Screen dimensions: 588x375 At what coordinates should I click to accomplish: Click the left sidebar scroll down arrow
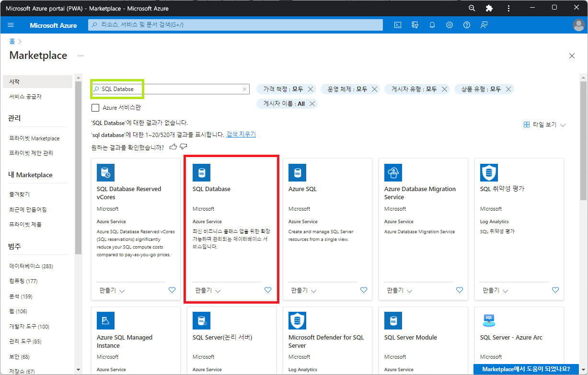point(79,369)
